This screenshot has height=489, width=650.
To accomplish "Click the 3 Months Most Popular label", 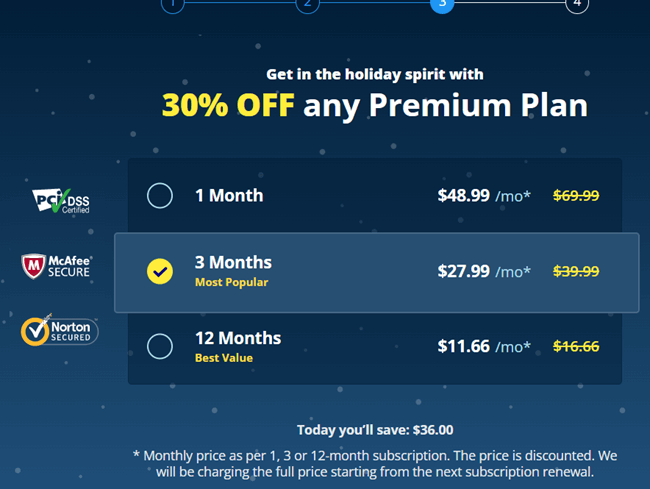I will pos(232,271).
